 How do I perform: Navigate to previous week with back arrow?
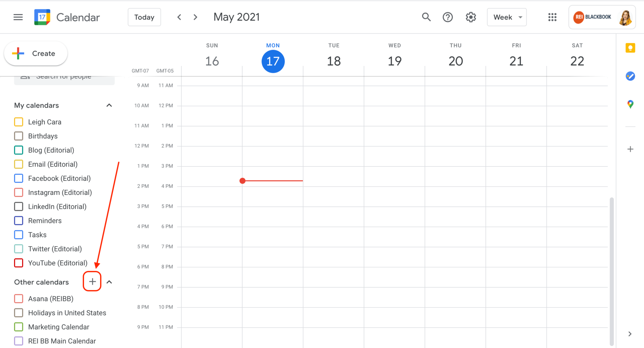tap(179, 17)
